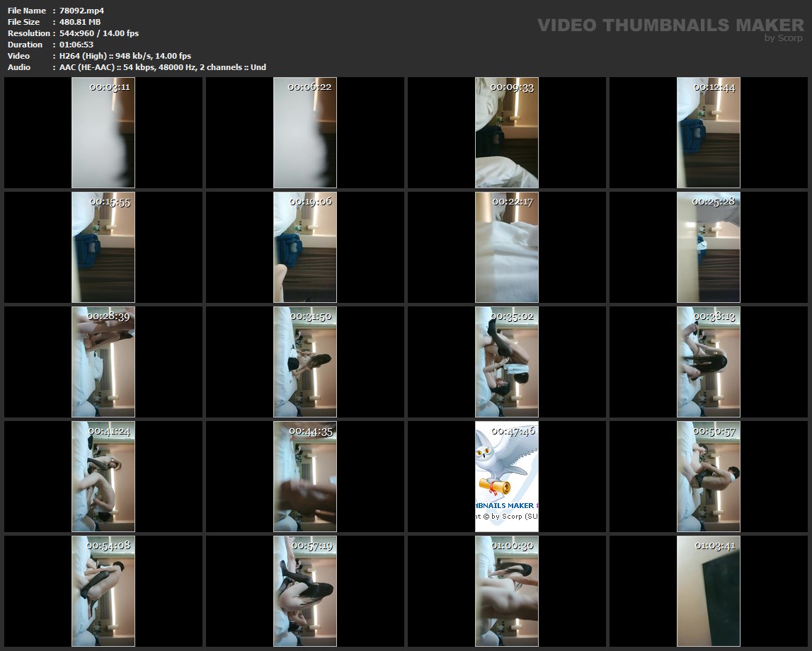Select the frame timestamped 00:22:17

coord(507,248)
